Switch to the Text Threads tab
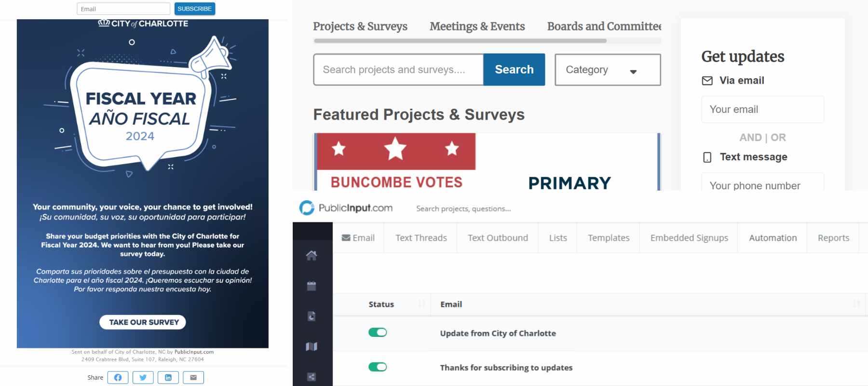Screen dimensions: 868x386 (x=421, y=238)
